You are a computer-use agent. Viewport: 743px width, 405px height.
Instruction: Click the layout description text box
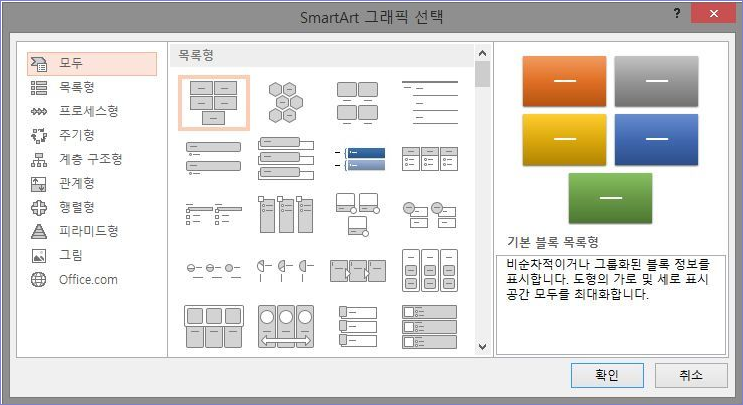coord(611,305)
